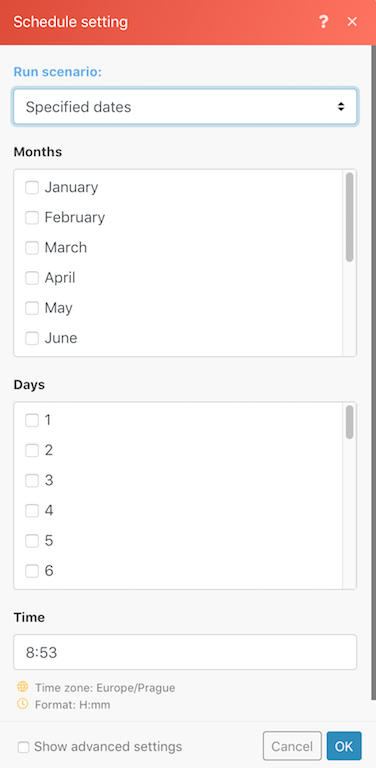Viewport: 376px width, 768px height.
Task: Click the Days list scrollbar thumb
Action: [350, 422]
